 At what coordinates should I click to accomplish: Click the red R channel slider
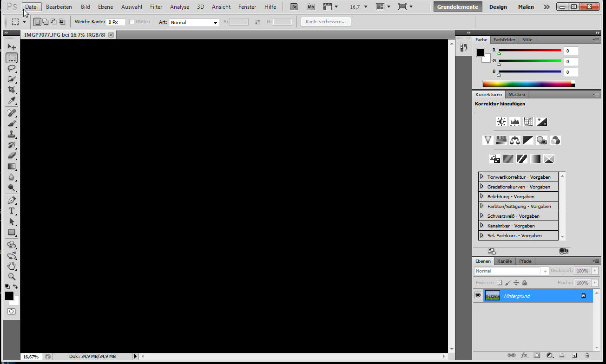(530, 50)
